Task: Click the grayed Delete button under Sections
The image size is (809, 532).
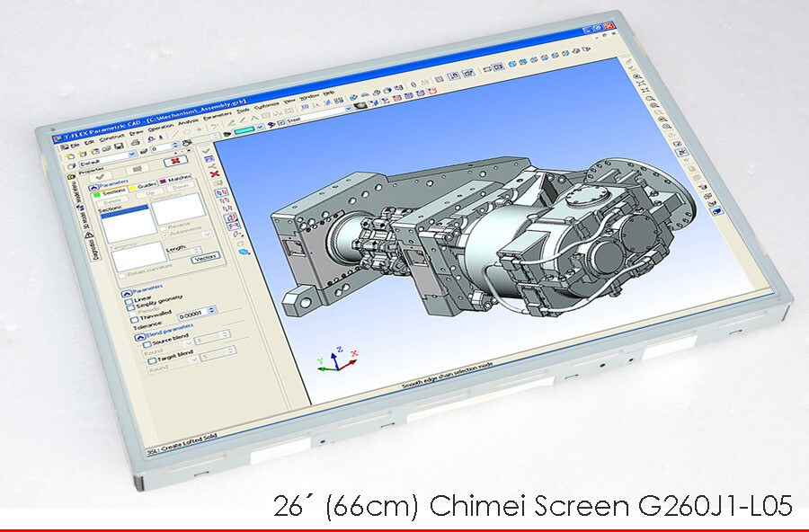Action: pyautogui.click(x=112, y=201)
